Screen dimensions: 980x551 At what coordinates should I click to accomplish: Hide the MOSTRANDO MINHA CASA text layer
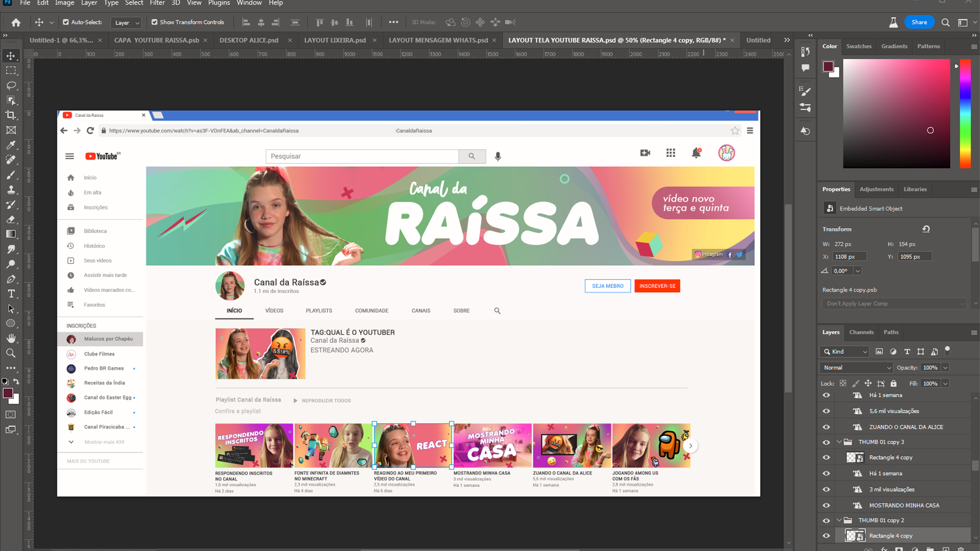[x=826, y=506]
